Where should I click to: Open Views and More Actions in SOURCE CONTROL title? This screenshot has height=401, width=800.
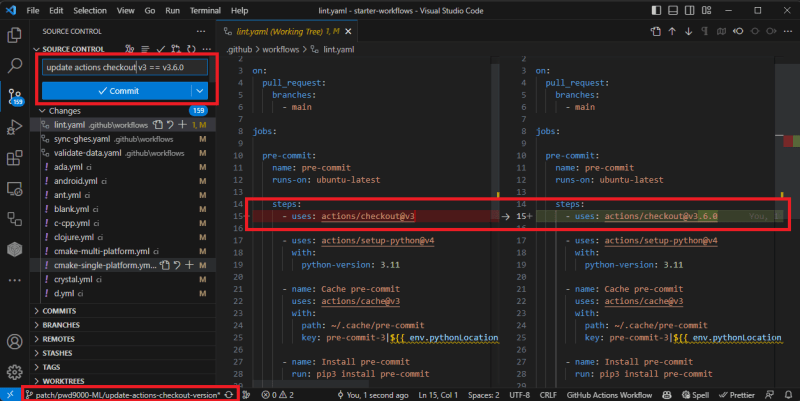201,31
